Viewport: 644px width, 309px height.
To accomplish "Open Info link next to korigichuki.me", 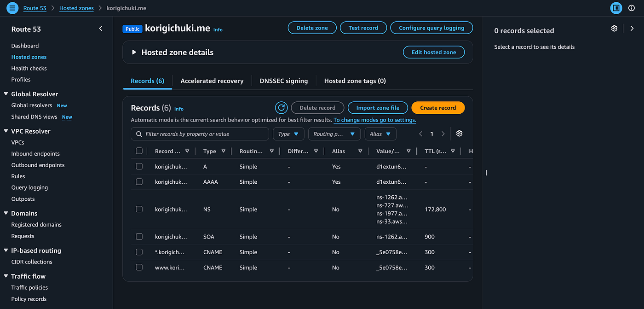I will pyautogui.click(x=218, y=29).
